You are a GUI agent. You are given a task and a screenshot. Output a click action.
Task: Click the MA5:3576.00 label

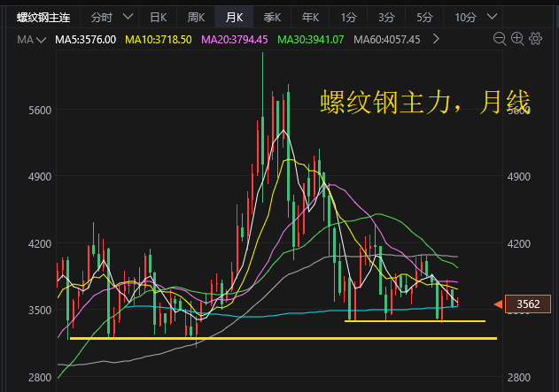pyautogui.click(x=86, y=40)
